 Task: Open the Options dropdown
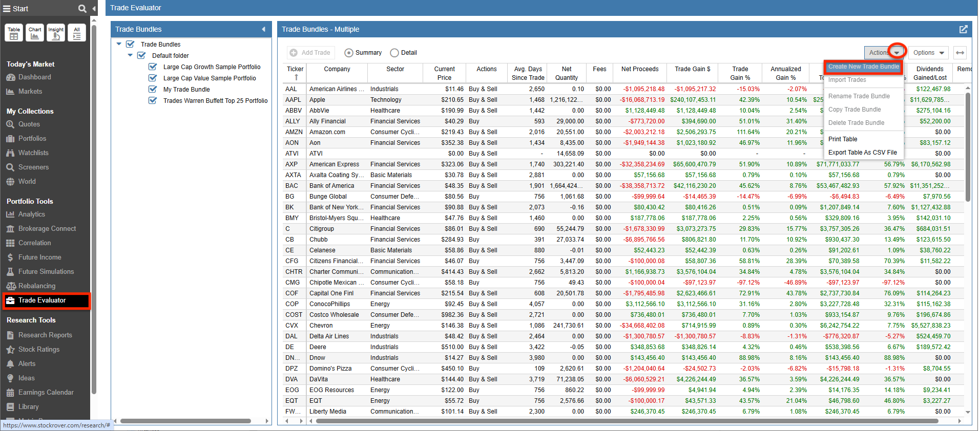(929, 53)
